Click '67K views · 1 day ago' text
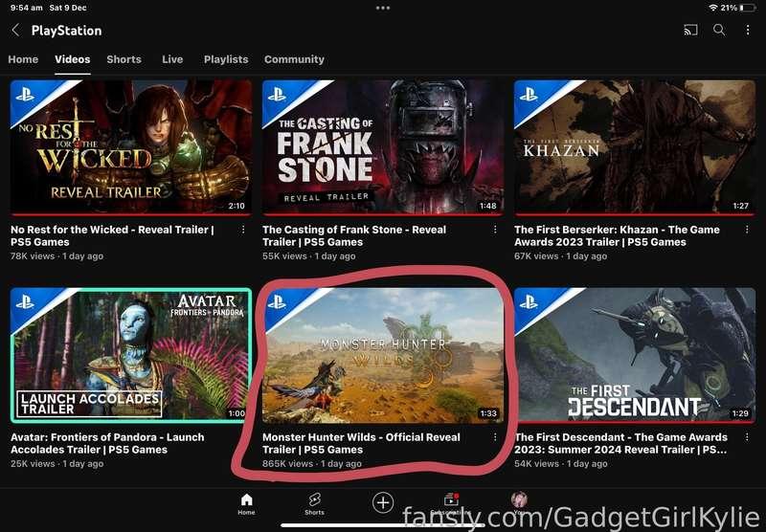766x532 pixels. pos(560,255)
